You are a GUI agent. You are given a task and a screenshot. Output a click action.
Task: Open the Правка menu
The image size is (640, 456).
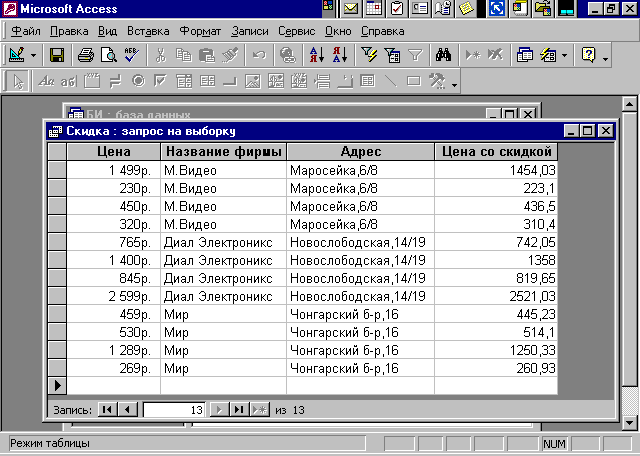tap(69, 31)
